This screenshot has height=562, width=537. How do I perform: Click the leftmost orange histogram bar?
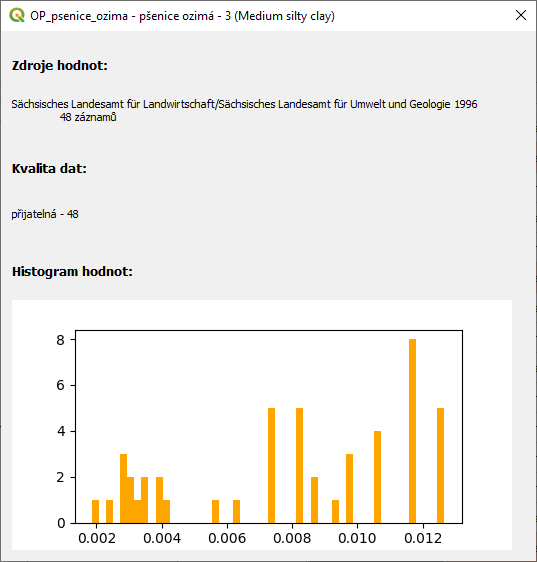95,512
